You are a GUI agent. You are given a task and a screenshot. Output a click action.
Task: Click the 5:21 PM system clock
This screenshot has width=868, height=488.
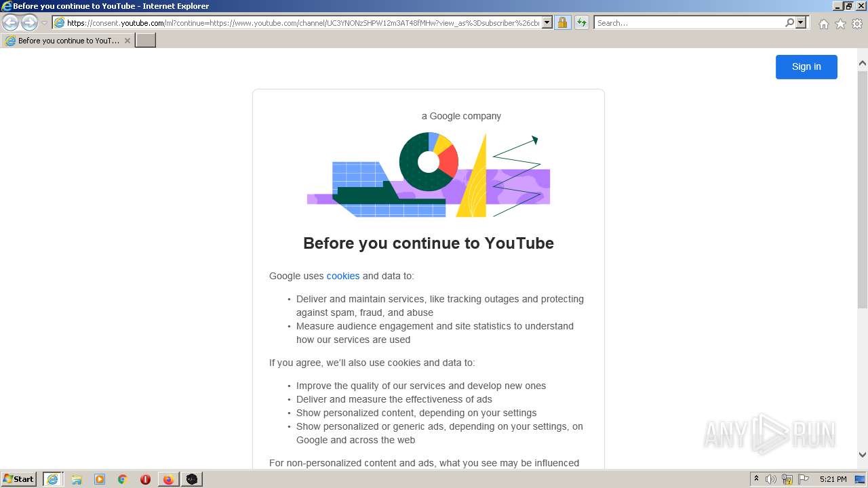(833, 479)
